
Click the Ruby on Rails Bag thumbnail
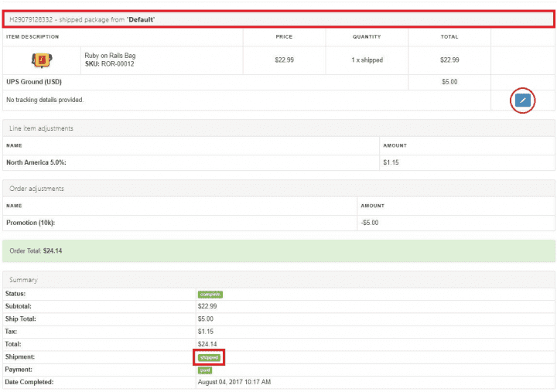pyautogui.click(x=41, y=60)
